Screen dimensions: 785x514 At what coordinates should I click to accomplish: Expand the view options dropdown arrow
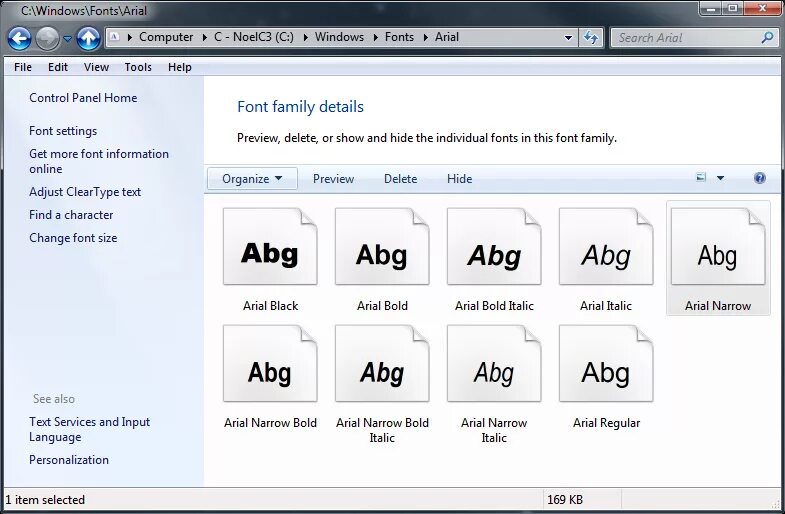point(720,178)
